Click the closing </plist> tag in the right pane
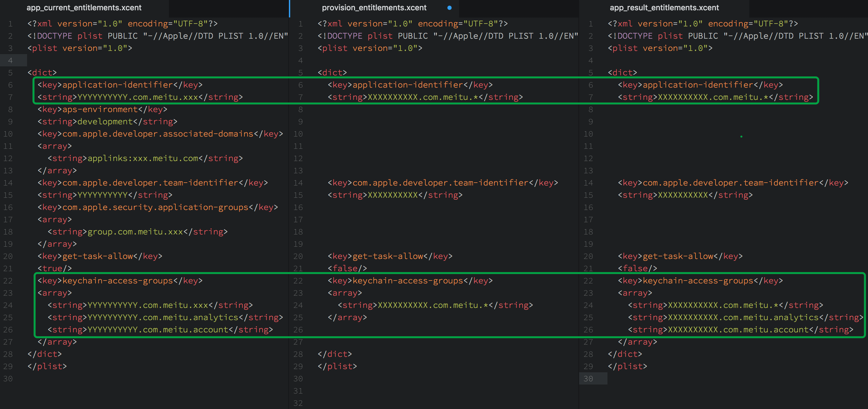Screen dimensions: 868x409 [627, 366]
